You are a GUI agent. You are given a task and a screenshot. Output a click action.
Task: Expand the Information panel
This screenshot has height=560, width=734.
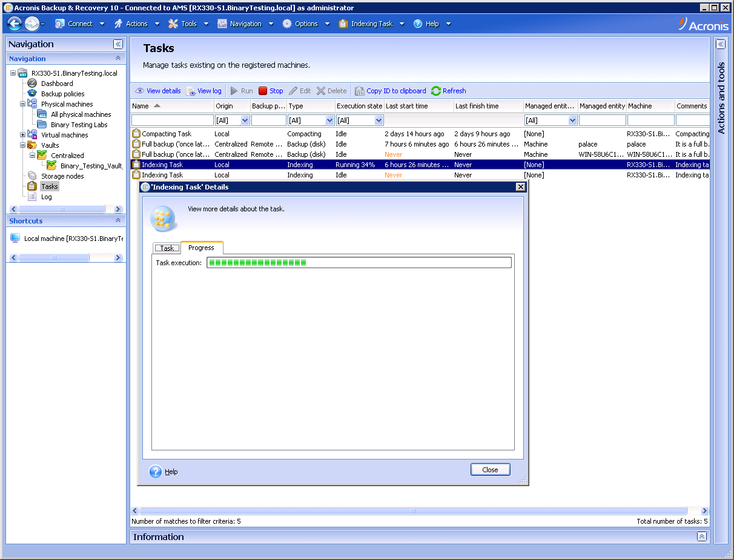coord(701,536)
